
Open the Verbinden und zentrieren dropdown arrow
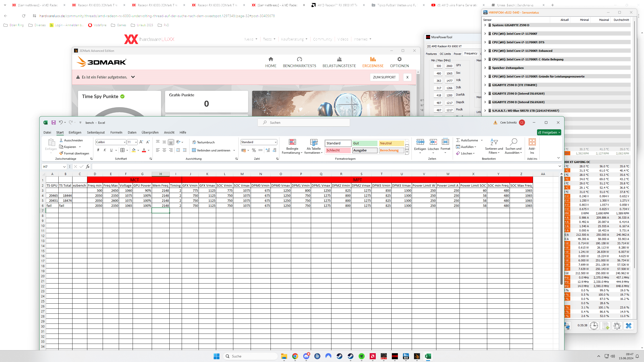coord(234,150)
